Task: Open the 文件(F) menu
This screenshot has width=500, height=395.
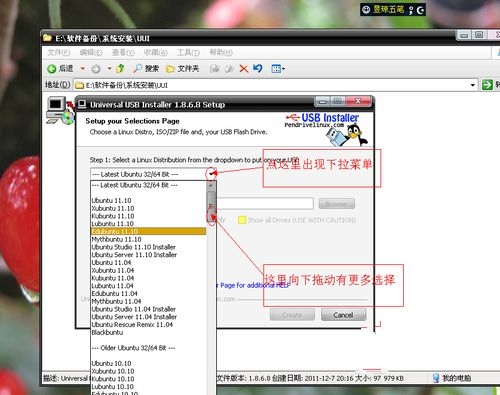Action: click(59, 52)
